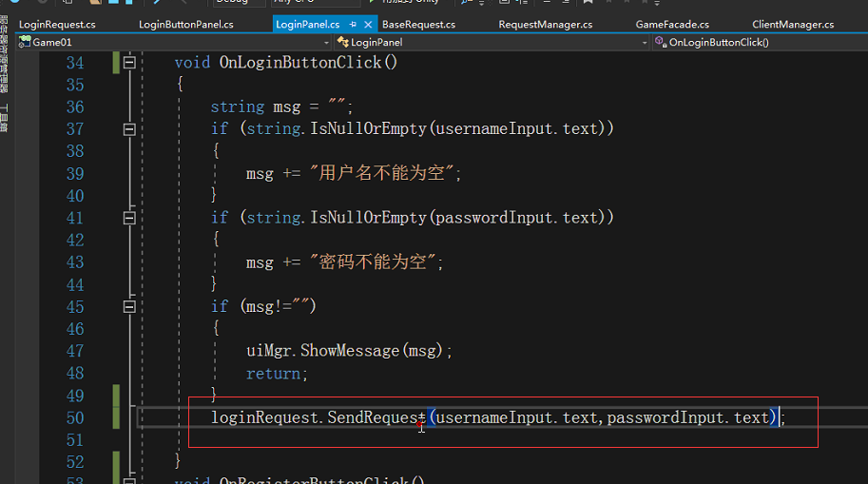Close the LoginPanel.cs tab
This screenshot has height=484, width=868.
[368, 25]
